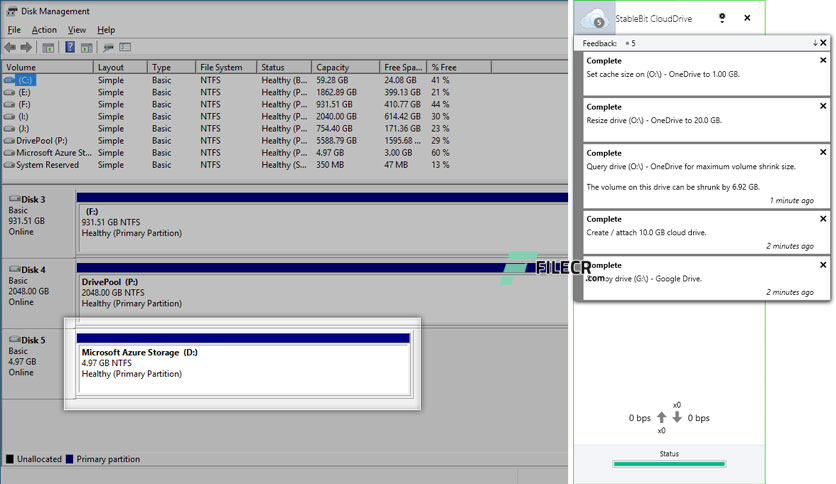This screenshot has height=484, width=836.
Task: Collapse feedback list with down arrow
Action: coord(815,43)
